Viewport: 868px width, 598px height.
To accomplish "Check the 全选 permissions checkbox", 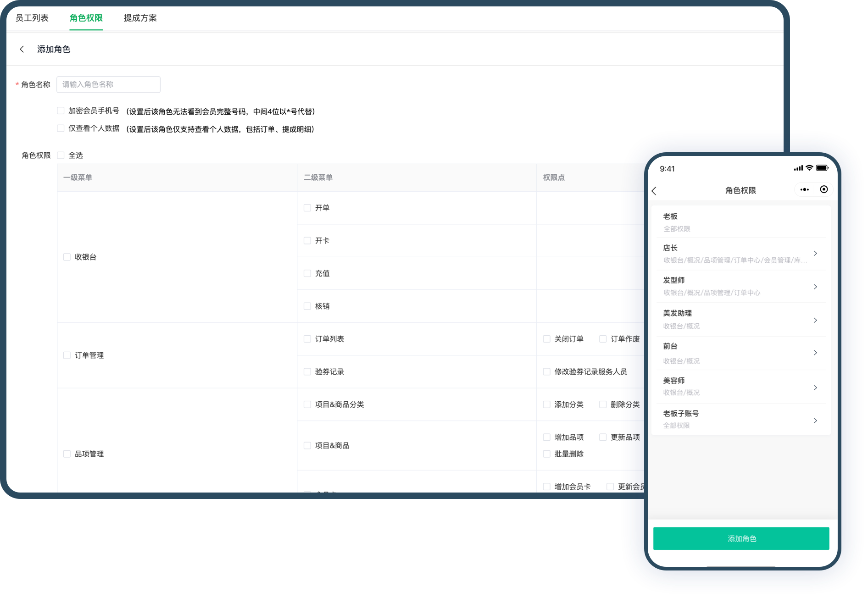I will (x=61, y=155).
